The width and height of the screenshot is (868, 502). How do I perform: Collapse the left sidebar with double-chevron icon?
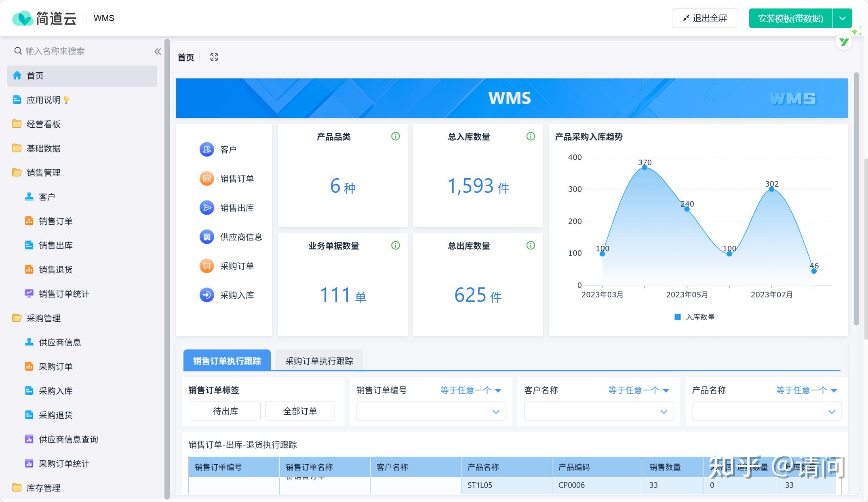point(158,51)
